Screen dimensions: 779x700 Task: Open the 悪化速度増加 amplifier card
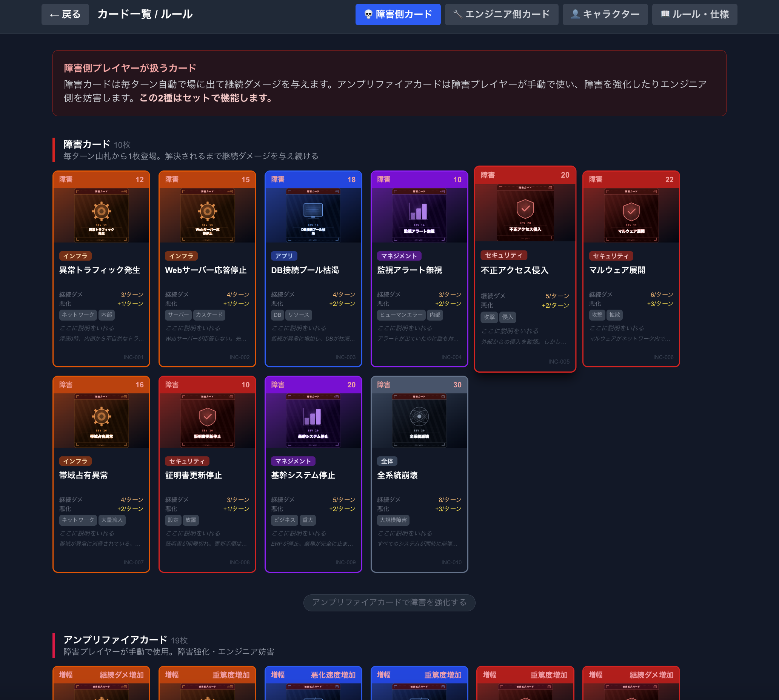(313, 682)
